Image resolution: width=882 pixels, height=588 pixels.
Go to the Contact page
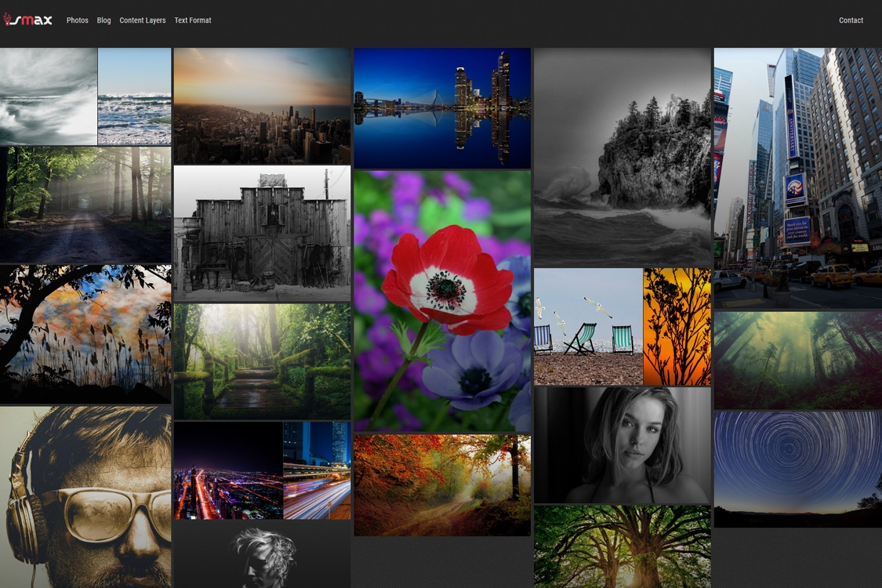tap(851, 20)
